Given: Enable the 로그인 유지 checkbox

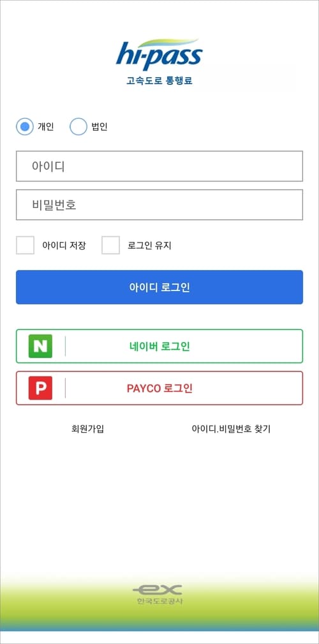Looking at the screenshot, I should 110,245.
